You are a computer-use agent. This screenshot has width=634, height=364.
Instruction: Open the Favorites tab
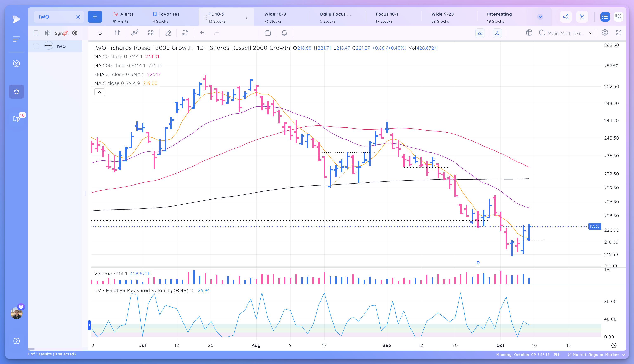pos(166,17)
